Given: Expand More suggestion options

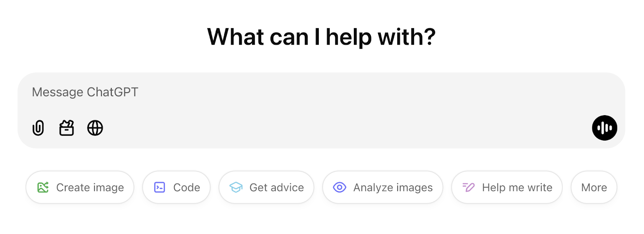Looking at the screenshot, I should pyautogui.click(x=593, y=187).
